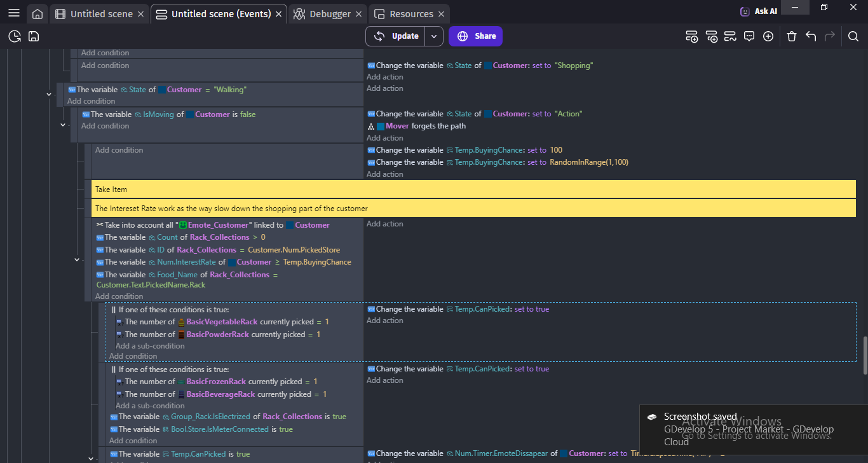868x463 pixels.
Task: Select the Take Item comment
Action: [x=254, y=189]
